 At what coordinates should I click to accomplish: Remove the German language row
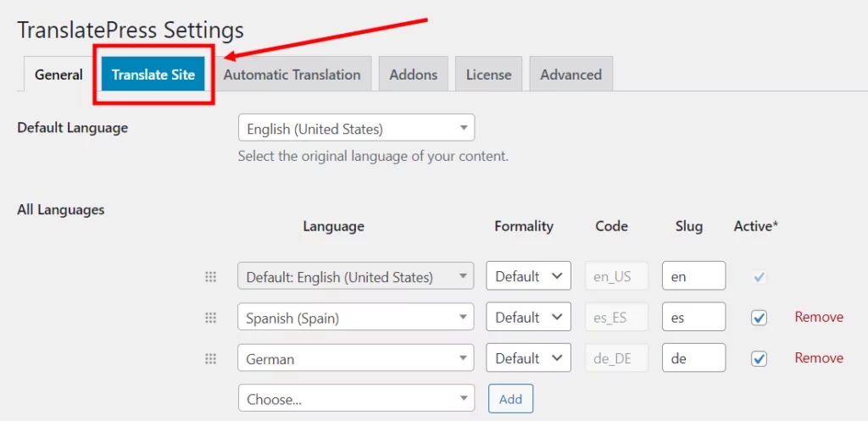click(x=819, y=357)
